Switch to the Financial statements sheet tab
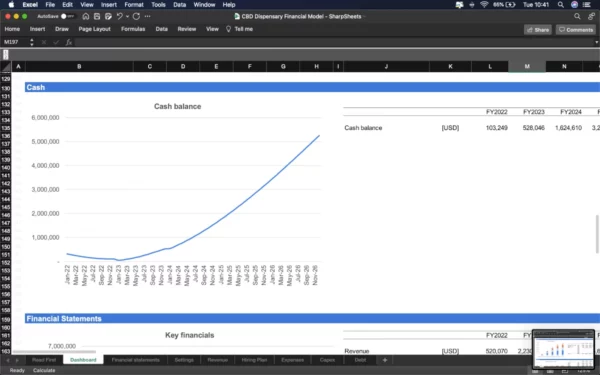The image size is (600, 375). click(135, 360)
